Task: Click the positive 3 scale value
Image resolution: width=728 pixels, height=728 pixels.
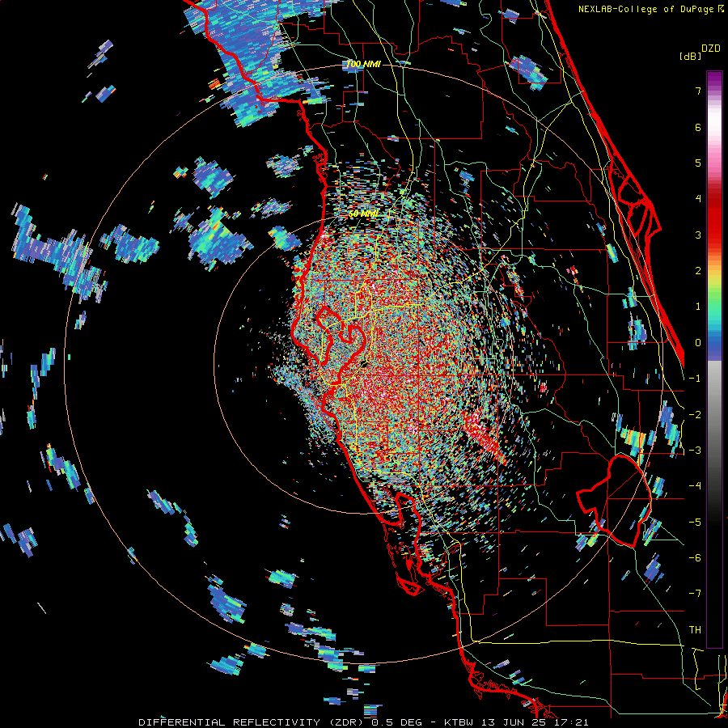Action: pos(698,235)
